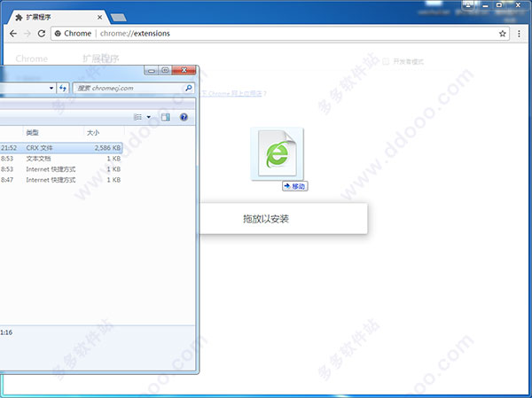Click the Explorer refresh arrows button
Image resolution: width=532 pixels, height=398 pixels.
click(x=63, y=89)
